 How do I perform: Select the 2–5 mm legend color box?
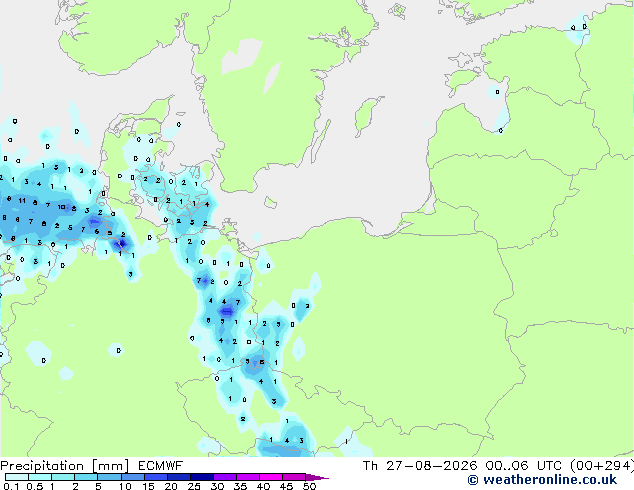coord(86,477)
